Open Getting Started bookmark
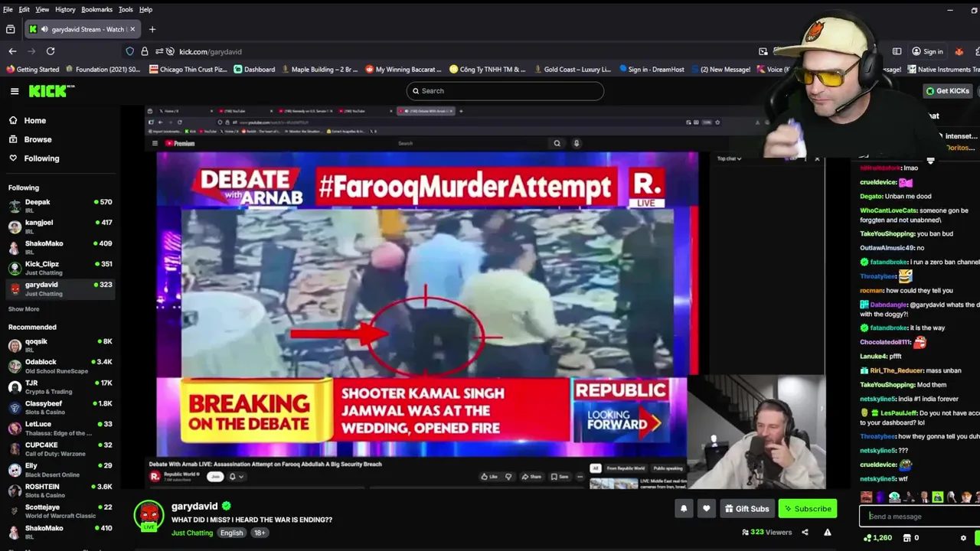This screenshot has width=980, height=551. [33, 69]
